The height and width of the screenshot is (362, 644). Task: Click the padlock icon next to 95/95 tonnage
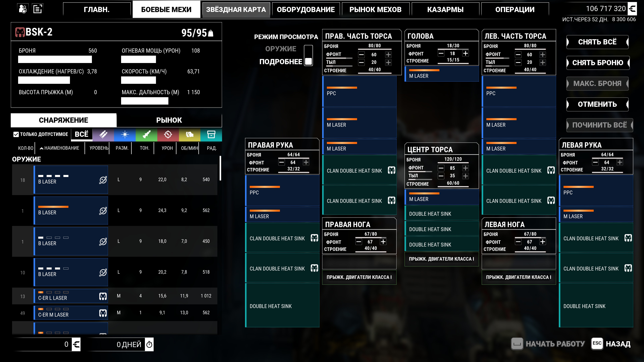[211, 33]
